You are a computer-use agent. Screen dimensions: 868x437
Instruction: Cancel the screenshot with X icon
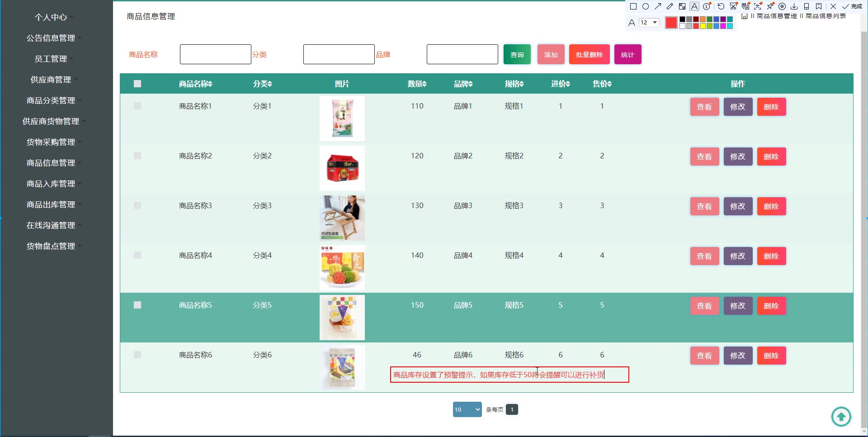(x=833, y=6)
